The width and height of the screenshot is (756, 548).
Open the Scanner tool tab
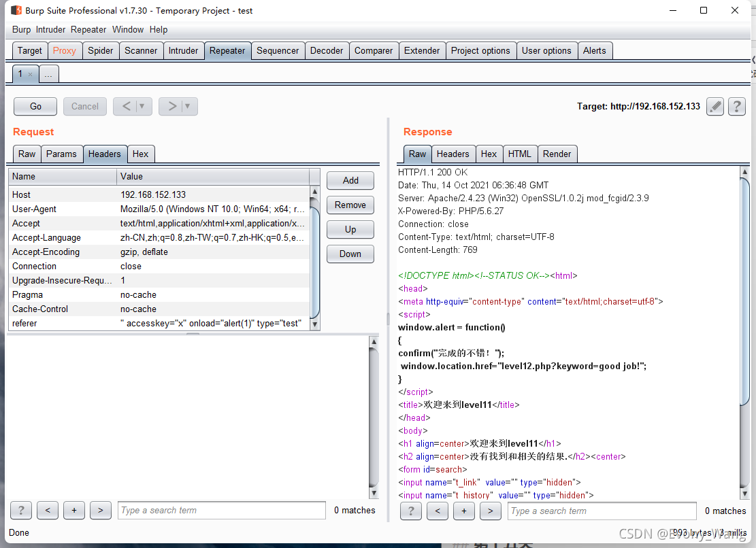tap(141, 50)
